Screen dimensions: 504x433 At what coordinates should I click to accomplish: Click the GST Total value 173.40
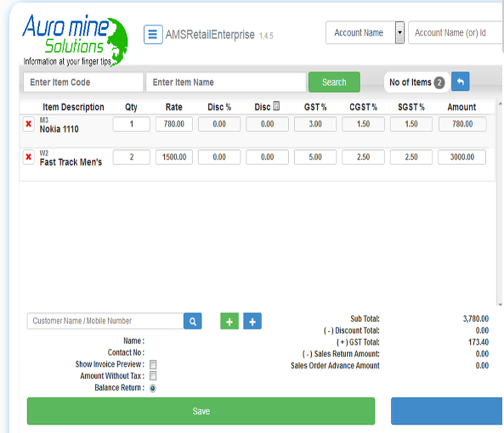pyautogui.click(x=478, y=342)
